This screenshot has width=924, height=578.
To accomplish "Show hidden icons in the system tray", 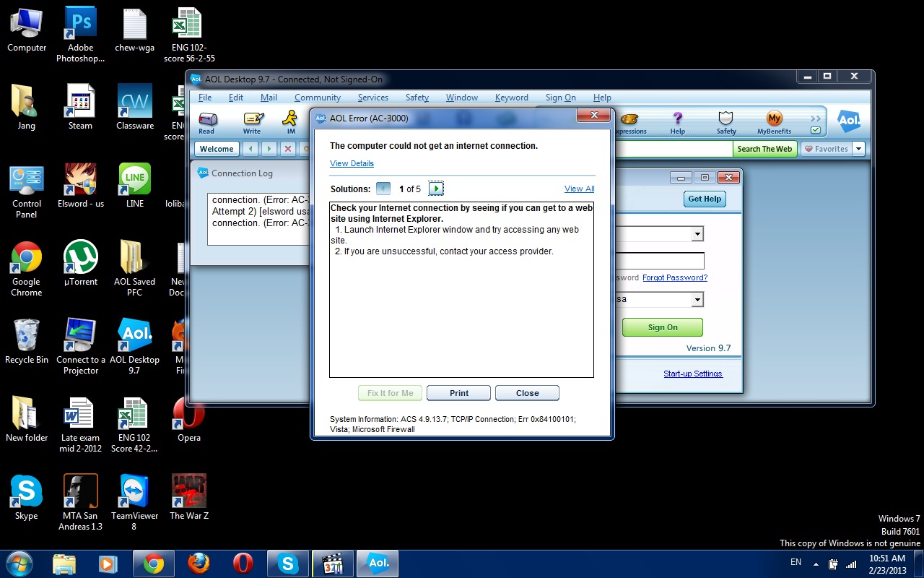I will point(816,564).
